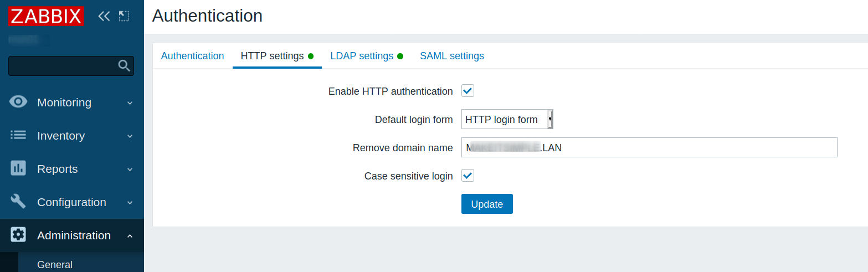Click the Remove domain name field
The width and height of the screenshot is (868, 272).
tap(649, 148)
